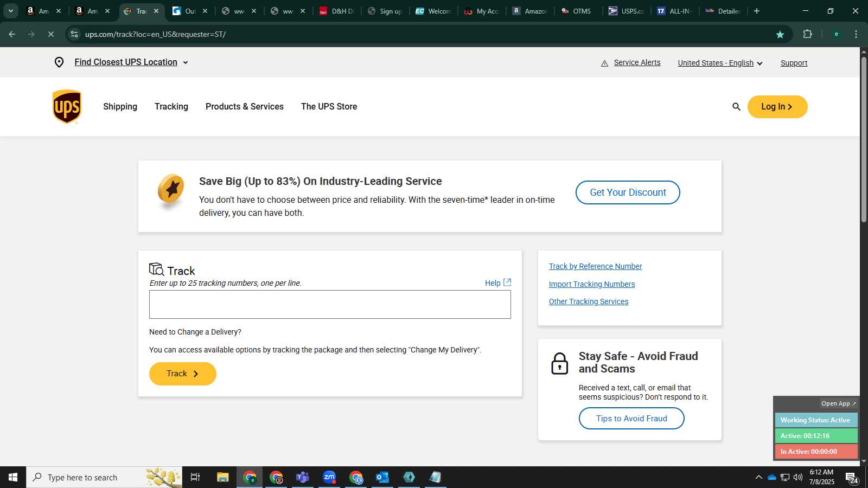Switch to the ALL-IN browser tab

point(674,11)
